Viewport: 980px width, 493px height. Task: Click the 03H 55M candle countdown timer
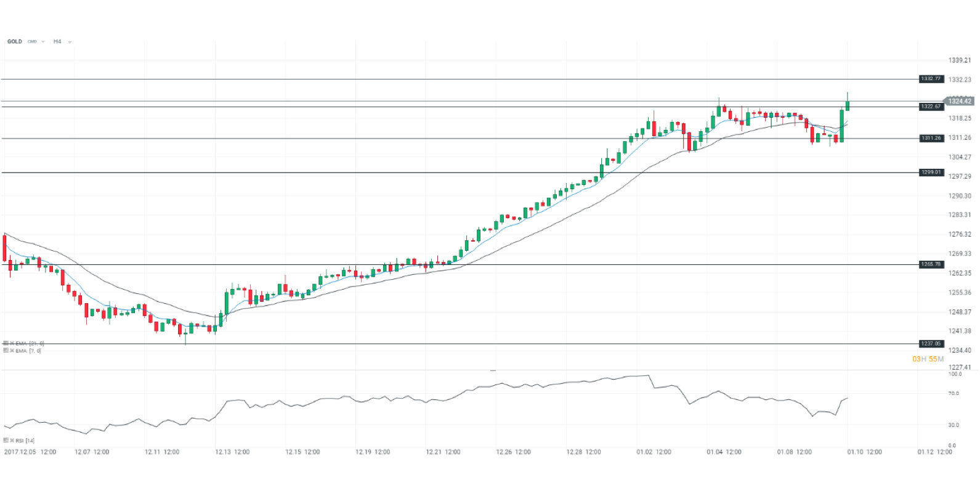tap(928, 359)
